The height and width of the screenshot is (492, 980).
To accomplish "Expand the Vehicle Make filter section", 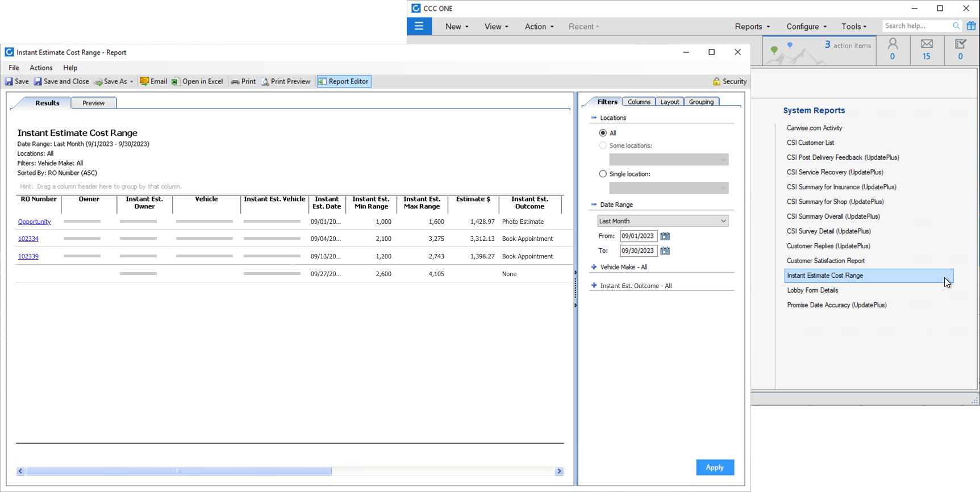I will [594, 267].
